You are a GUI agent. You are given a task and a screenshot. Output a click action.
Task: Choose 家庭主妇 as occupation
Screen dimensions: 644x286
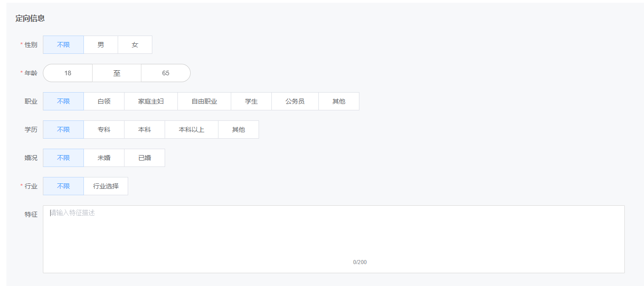coord(151,101)
